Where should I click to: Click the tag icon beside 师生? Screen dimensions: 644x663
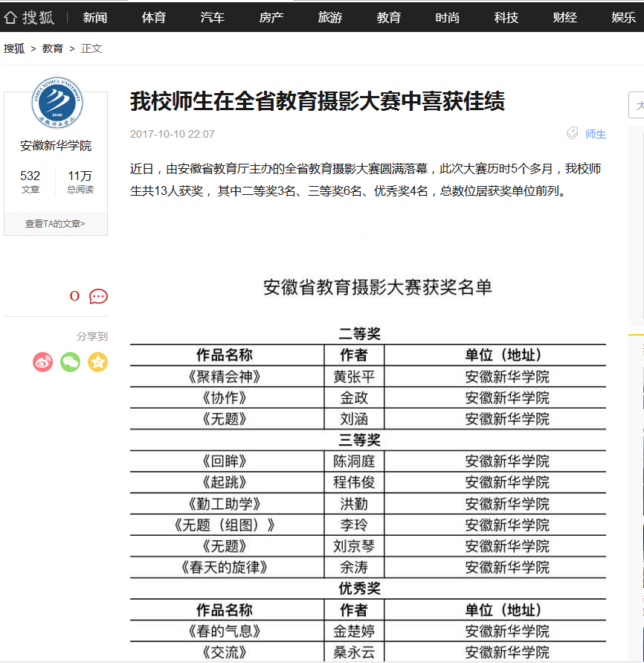coord(572,134)
